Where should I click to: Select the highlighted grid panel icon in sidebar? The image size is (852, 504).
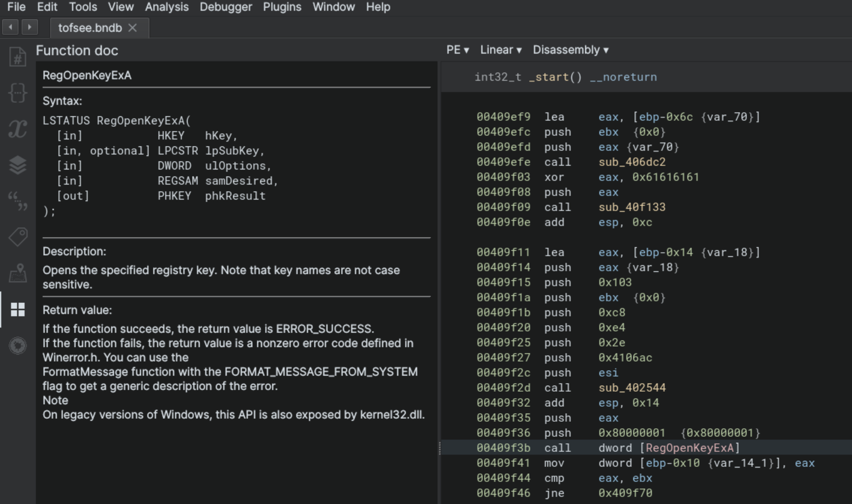click(18, 310)
